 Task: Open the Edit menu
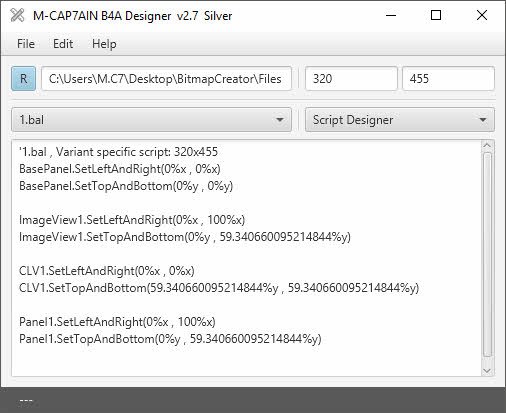coord(63,44)
